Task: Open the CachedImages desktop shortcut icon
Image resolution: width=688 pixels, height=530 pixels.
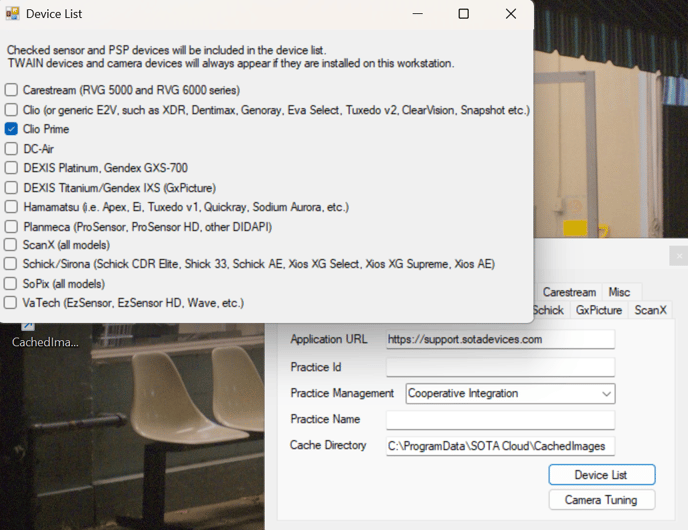Action: point(29,326)
